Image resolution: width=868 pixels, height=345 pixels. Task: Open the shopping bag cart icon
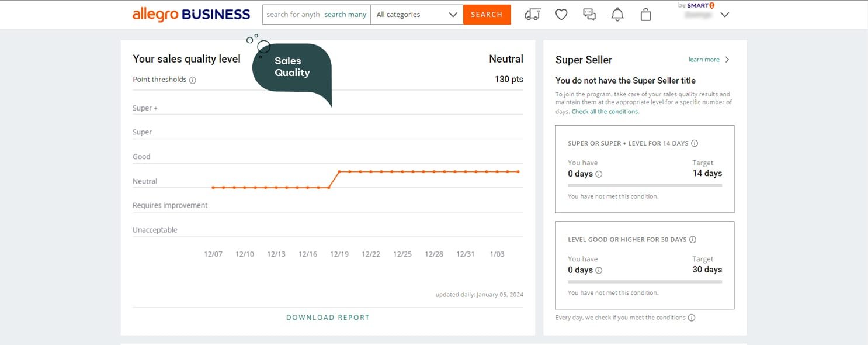coord(645,15)
